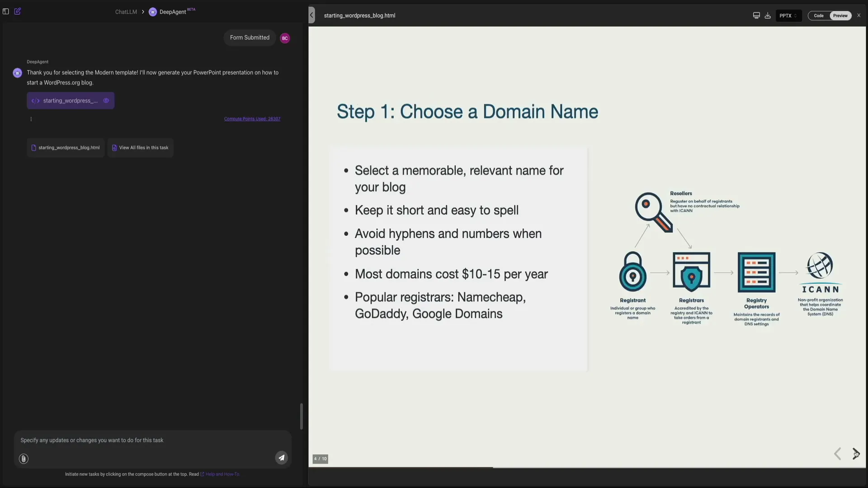868x488 pixels.
Task: Click View All files in this task
Action: point(140,148)
